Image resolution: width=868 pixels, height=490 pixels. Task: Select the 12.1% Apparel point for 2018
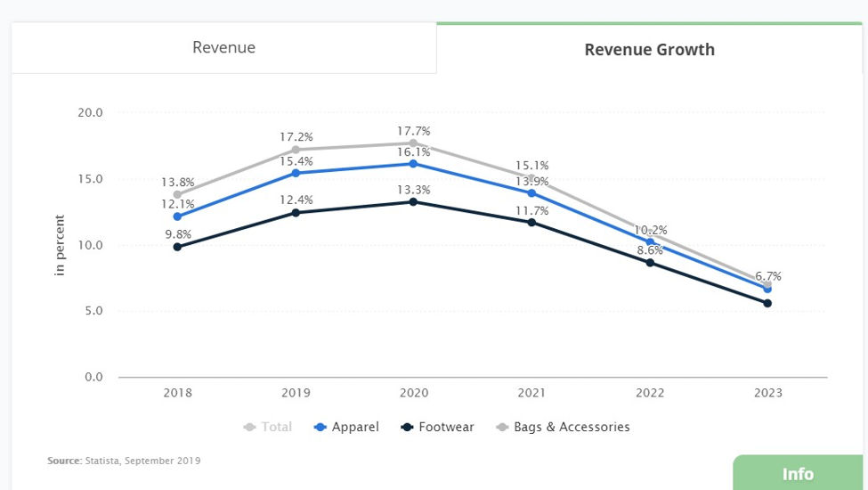tap(177, 217)
